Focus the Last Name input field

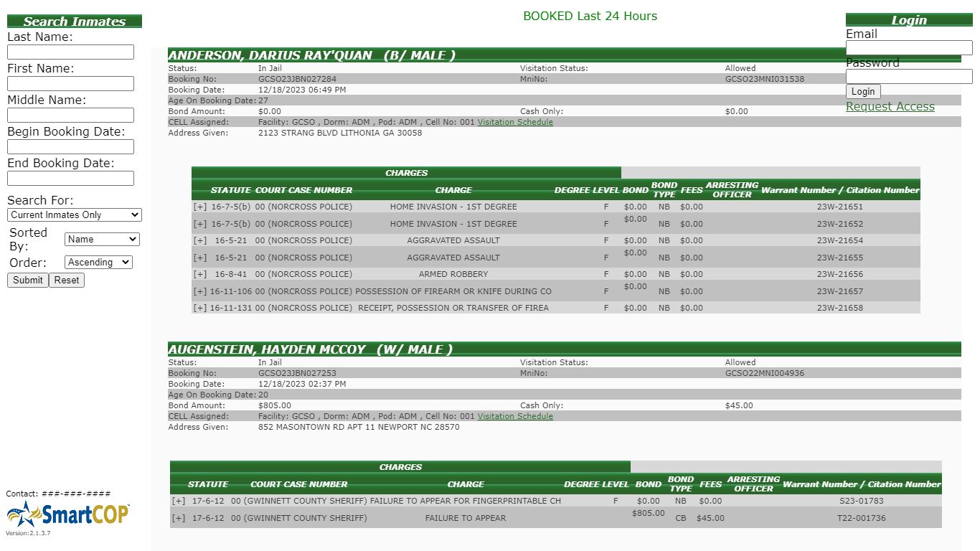pos(70,52)
